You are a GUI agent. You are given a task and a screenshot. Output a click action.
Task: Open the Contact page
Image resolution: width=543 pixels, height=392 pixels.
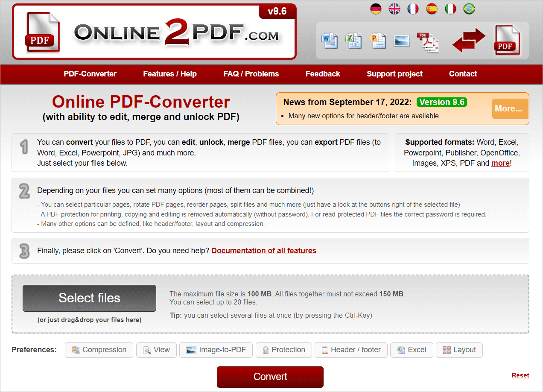(463, 74)
